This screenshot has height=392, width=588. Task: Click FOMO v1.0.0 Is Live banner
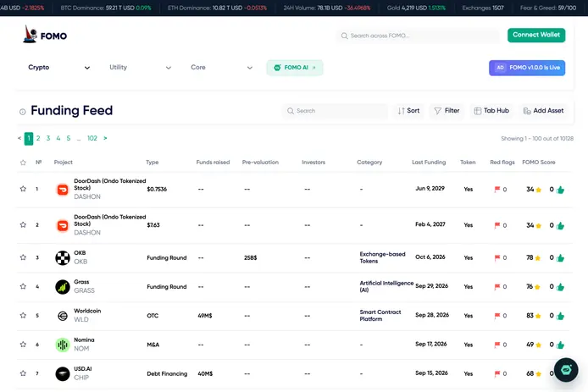pos(527,68)
